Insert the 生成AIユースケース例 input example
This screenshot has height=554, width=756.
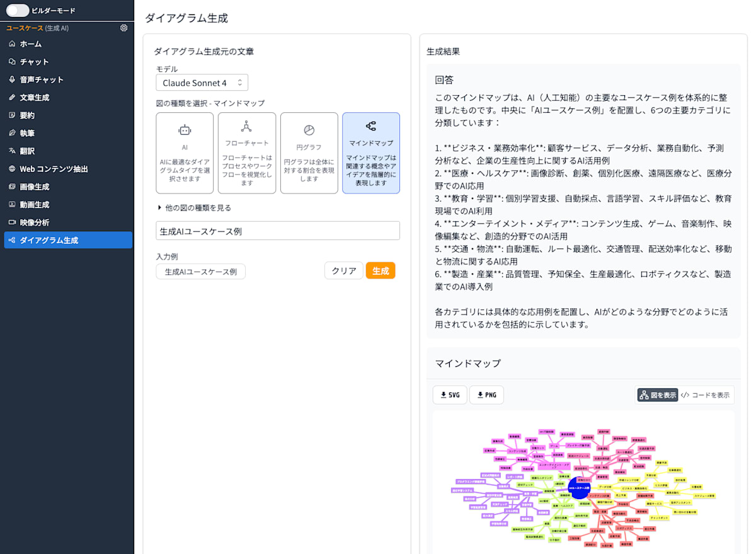(201, 272)
